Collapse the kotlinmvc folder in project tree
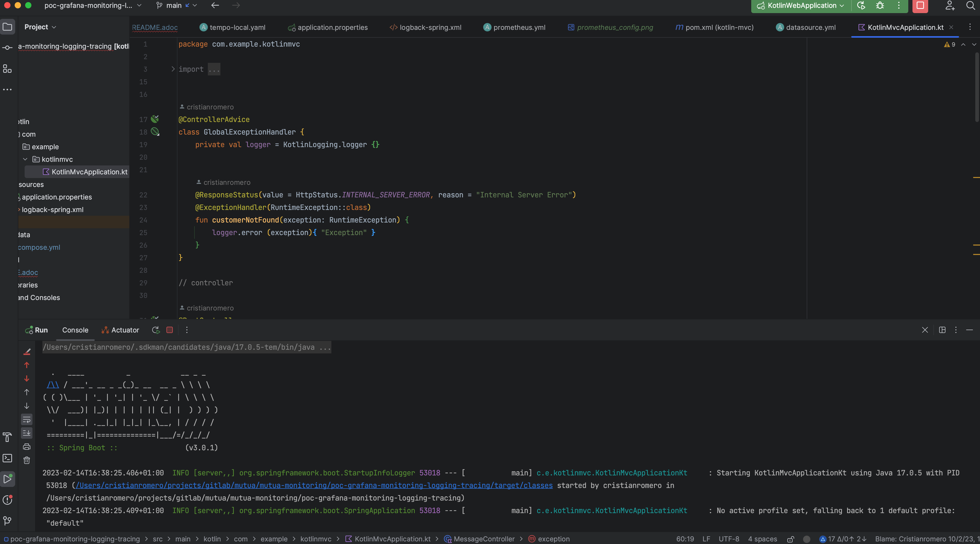The width and height of the screenshot is (980, 544). (25, 159)
